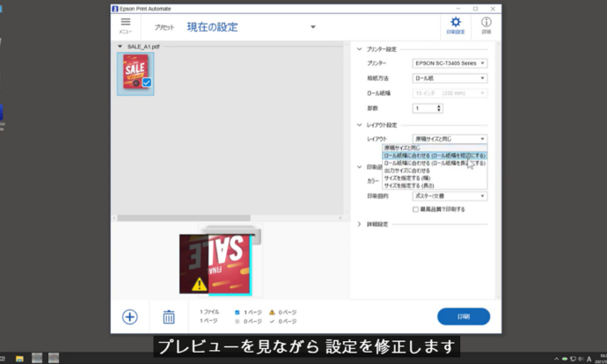This screenshot has width=607, height=364.
Task: Click the yellow warning icon on preview
Action: (x=200, y=284)
